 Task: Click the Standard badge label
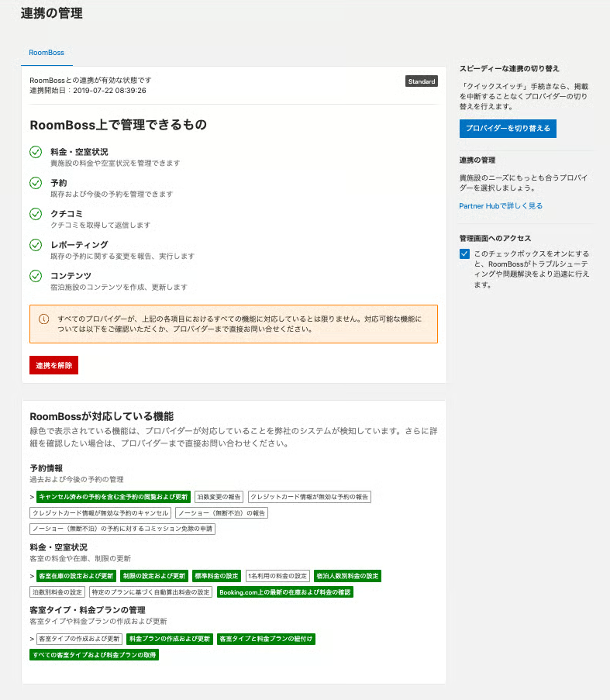click(x=422, y=81)
